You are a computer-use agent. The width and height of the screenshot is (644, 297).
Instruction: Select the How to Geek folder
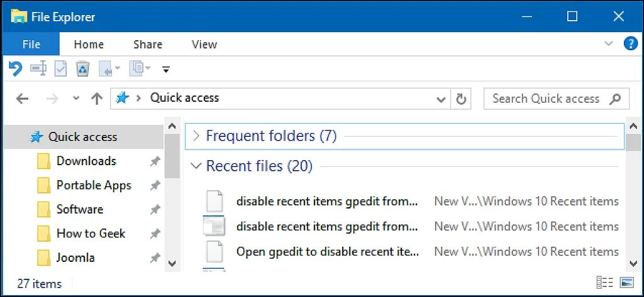click(x=91, y=233)
